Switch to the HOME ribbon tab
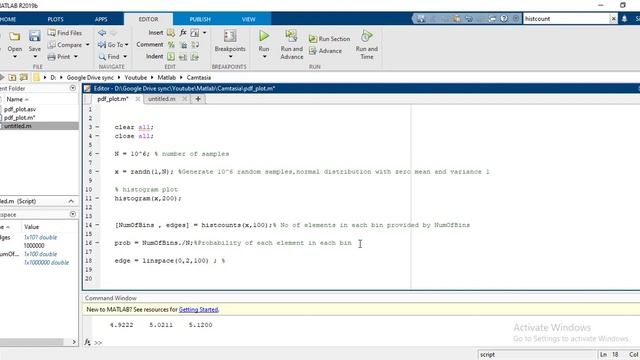 pyautogui.click(x=8, y=19)
